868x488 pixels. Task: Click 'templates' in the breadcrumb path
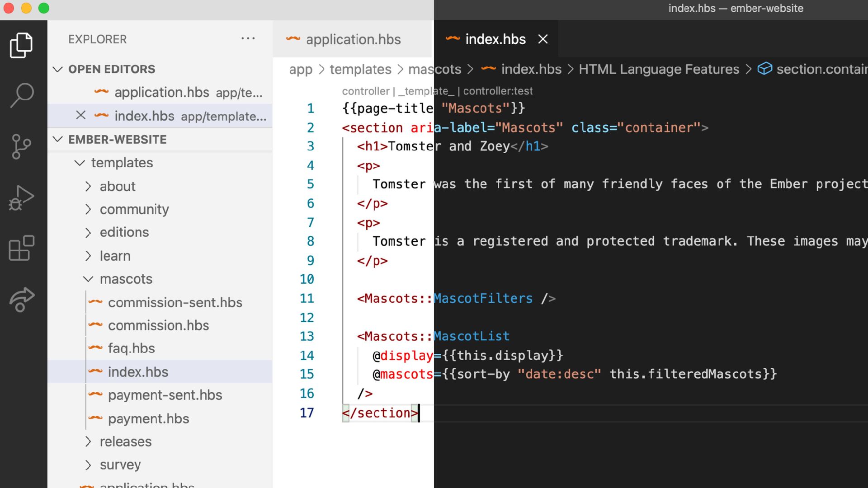[x=360, y=69]
